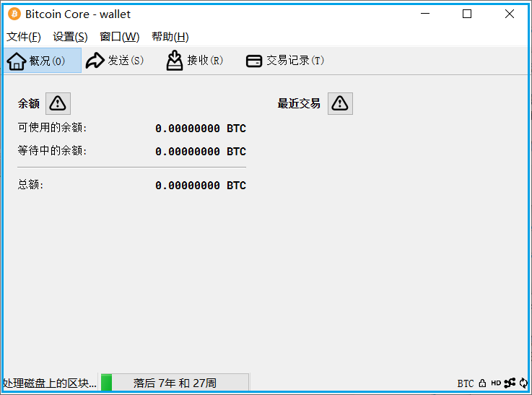Maximize the Bitcoin Core window

[467, 14]
